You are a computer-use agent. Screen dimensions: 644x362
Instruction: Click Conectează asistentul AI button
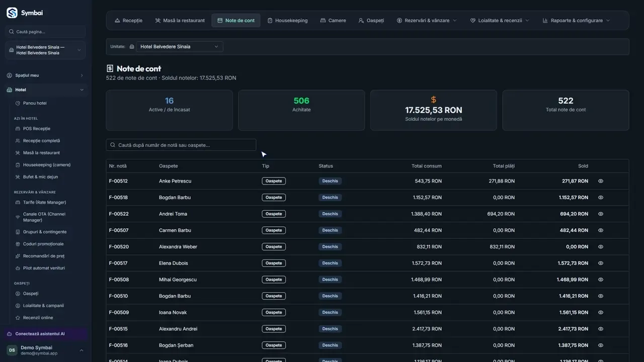point(46,334)
